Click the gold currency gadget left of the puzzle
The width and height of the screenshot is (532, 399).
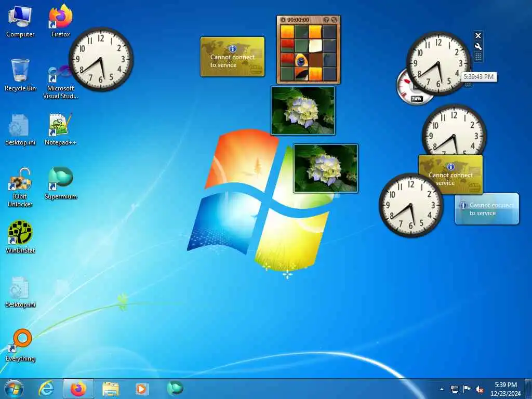click(232, 56)
